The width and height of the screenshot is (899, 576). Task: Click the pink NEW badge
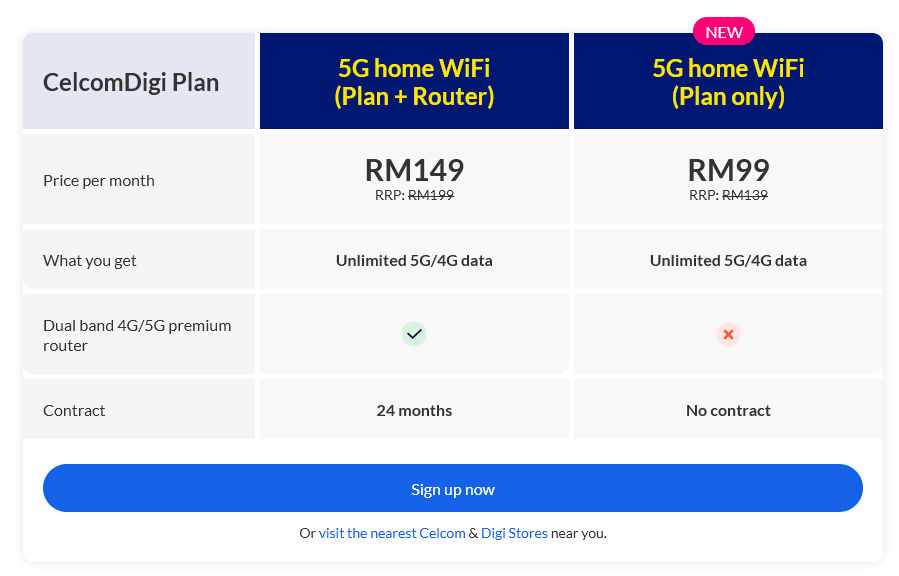[x=724, y=32]
